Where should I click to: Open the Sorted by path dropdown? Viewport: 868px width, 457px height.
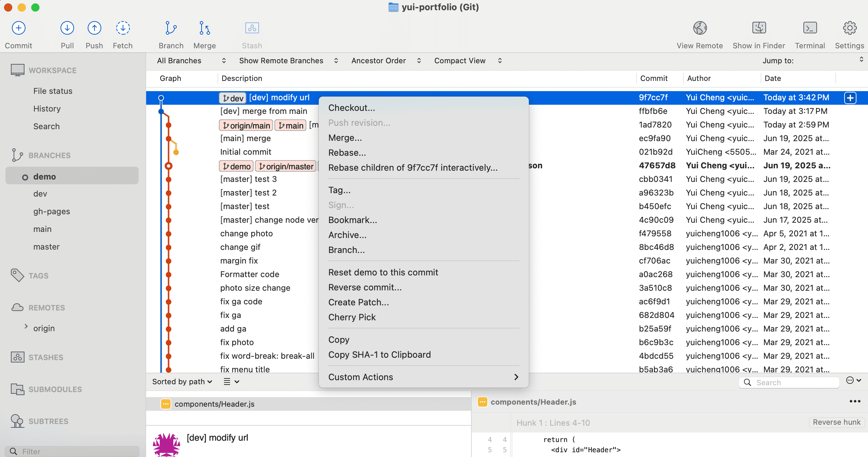(182, 382)
